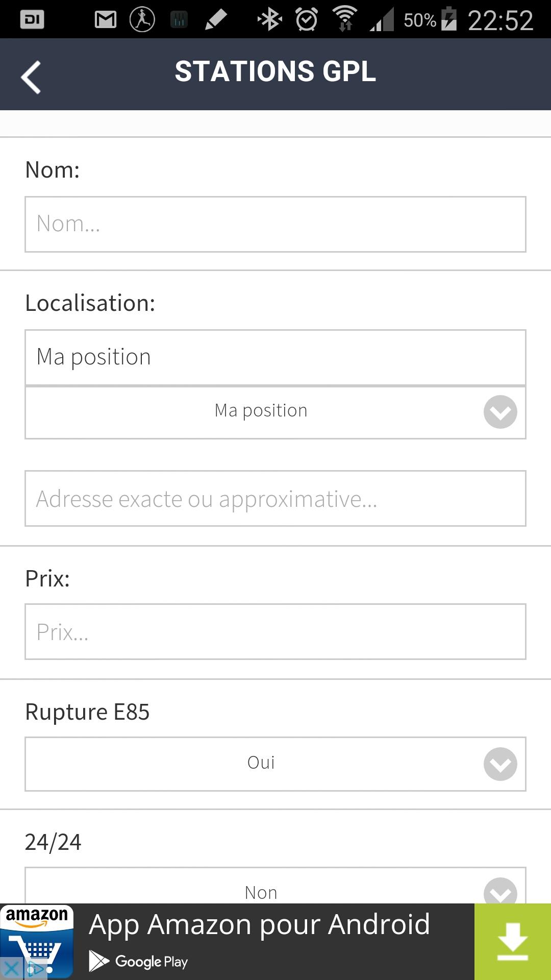Tap the Wi-Fi signal icon
551x980 pixels.
click(x=345, y=20)
